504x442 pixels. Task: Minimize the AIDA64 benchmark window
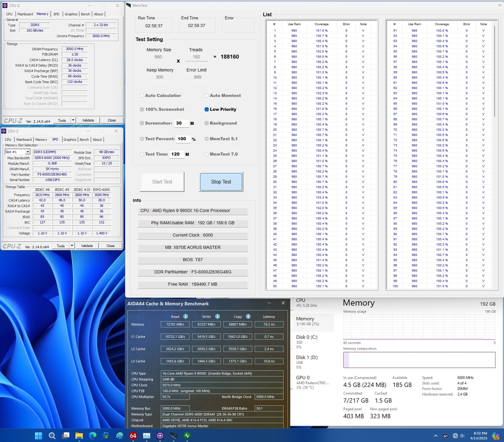tap(269, 303)
